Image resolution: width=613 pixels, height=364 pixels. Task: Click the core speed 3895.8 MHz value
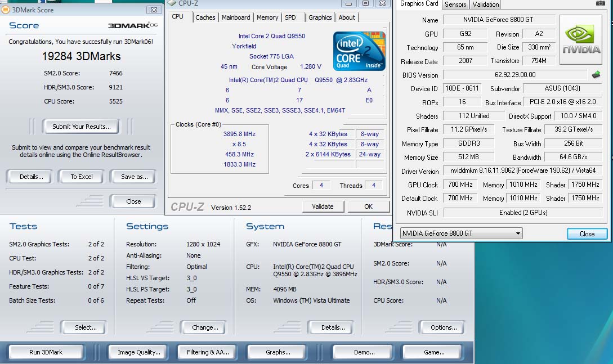pyautogui.click(x=239, y=134)
